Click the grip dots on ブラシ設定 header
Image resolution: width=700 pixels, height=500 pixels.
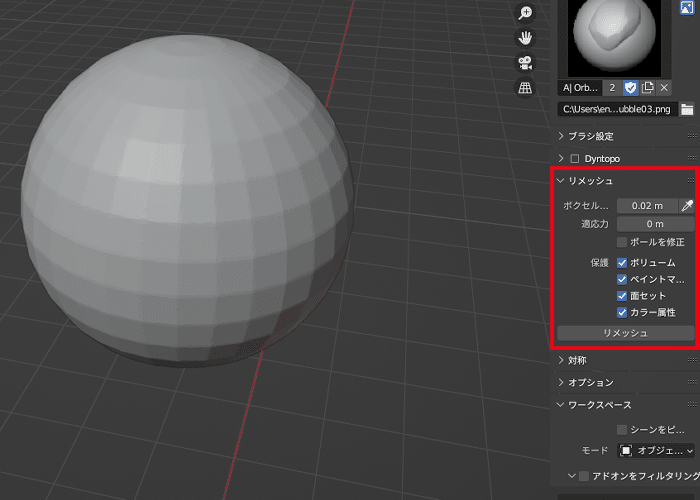point(692,136)
